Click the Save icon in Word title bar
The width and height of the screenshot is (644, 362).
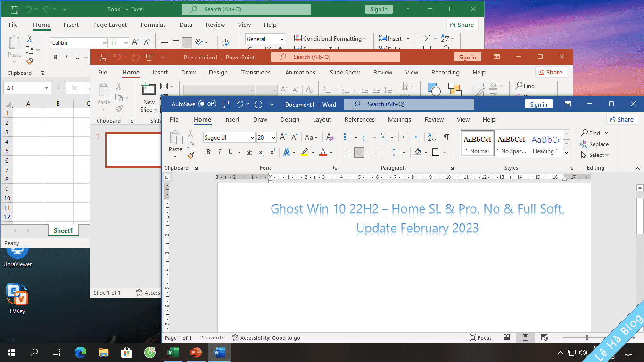point(226,104)
